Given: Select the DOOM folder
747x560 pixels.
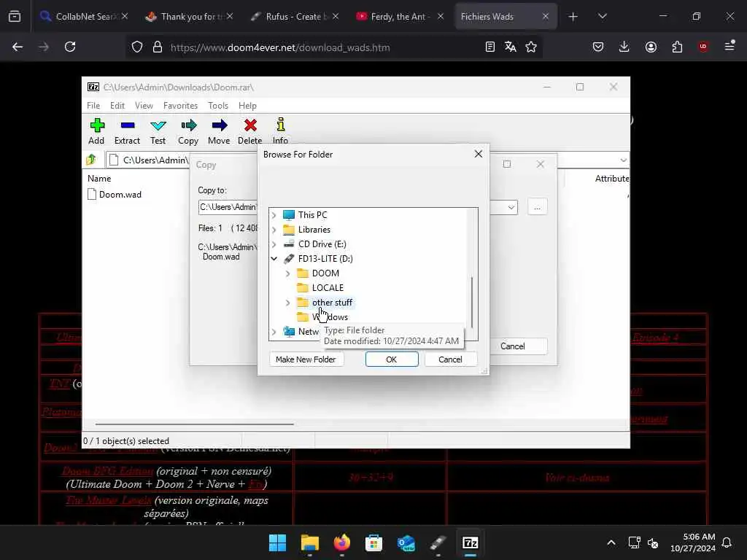Looking at the screenshot, I should tap(325, 273).
